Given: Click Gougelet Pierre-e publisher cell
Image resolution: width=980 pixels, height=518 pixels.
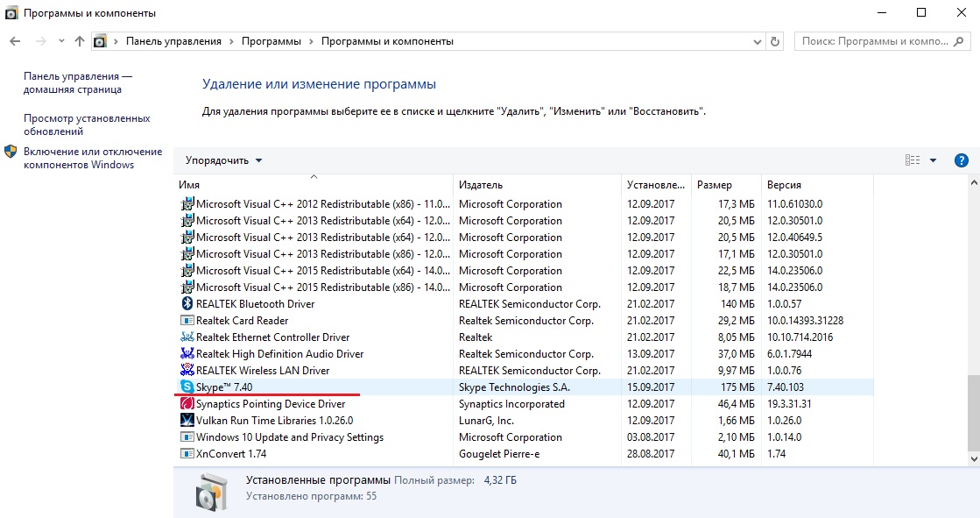Looking at the screenshot, I should pos(498,453).
